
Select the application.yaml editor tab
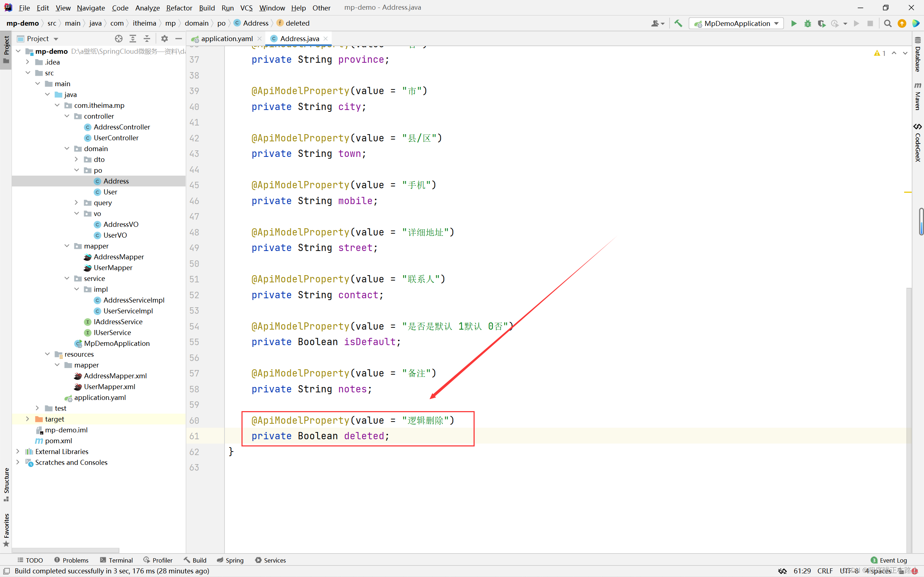pos(224,39)
